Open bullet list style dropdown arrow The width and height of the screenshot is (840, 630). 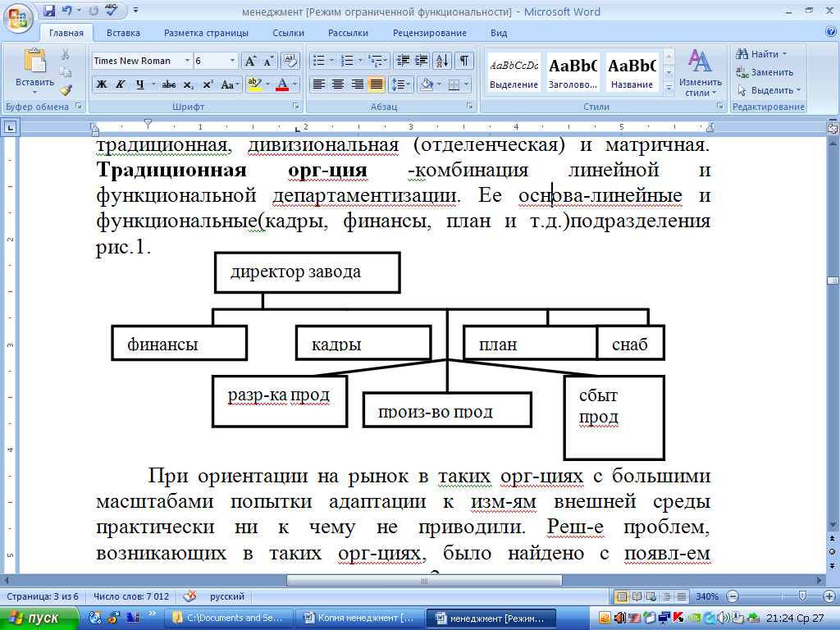click(x=331, y=61)
